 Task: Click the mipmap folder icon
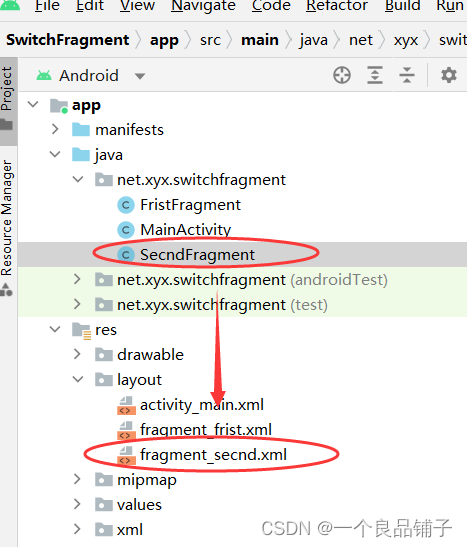pyautogui.click(x=104, y=480)
